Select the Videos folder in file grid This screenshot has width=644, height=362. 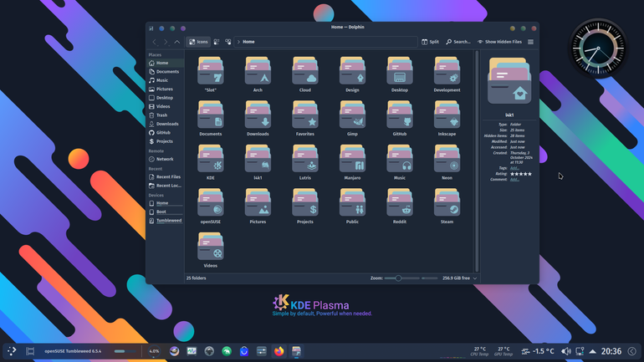[210, 247]
